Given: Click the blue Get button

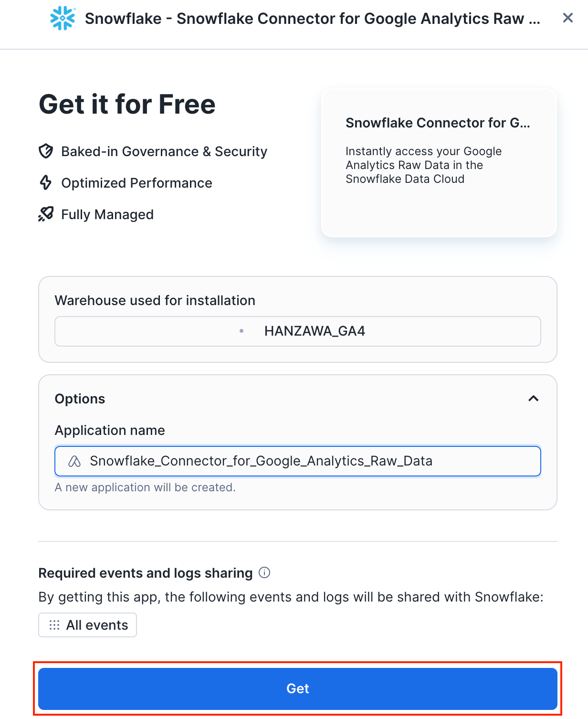Looking at the screenshot, I should point(298,688).
